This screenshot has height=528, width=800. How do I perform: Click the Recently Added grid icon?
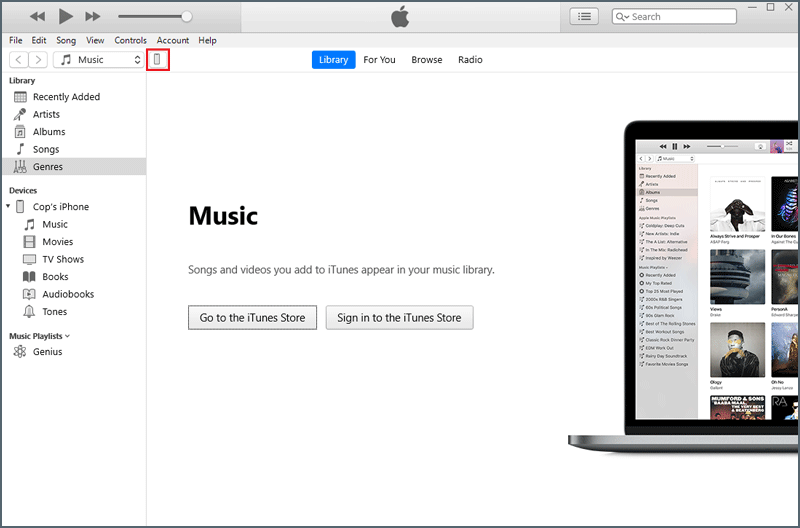(20, 97)
